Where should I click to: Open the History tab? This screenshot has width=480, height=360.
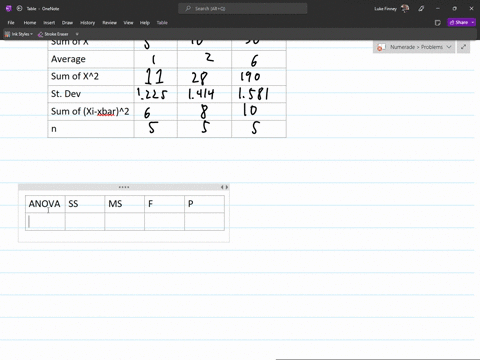point(87,23)
